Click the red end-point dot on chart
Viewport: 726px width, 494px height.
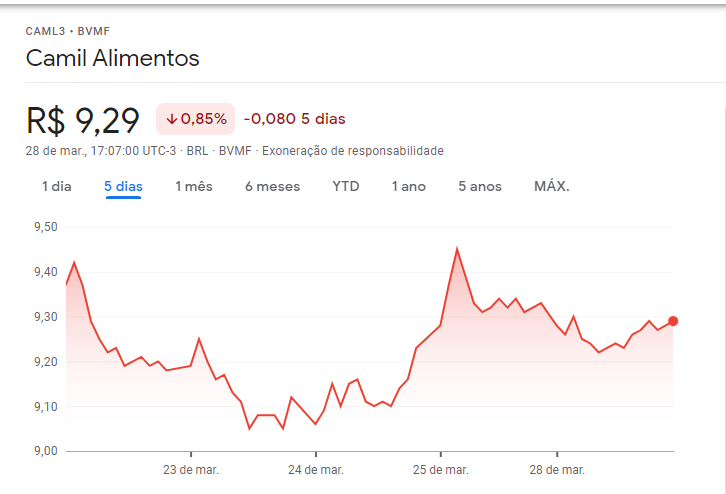(673, 321)
